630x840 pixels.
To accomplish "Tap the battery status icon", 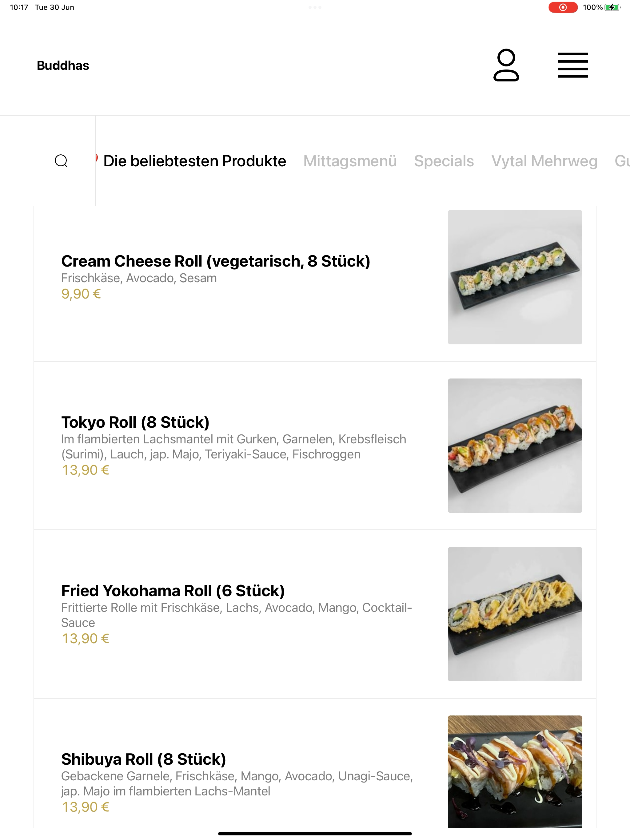I will click(612, 7).
